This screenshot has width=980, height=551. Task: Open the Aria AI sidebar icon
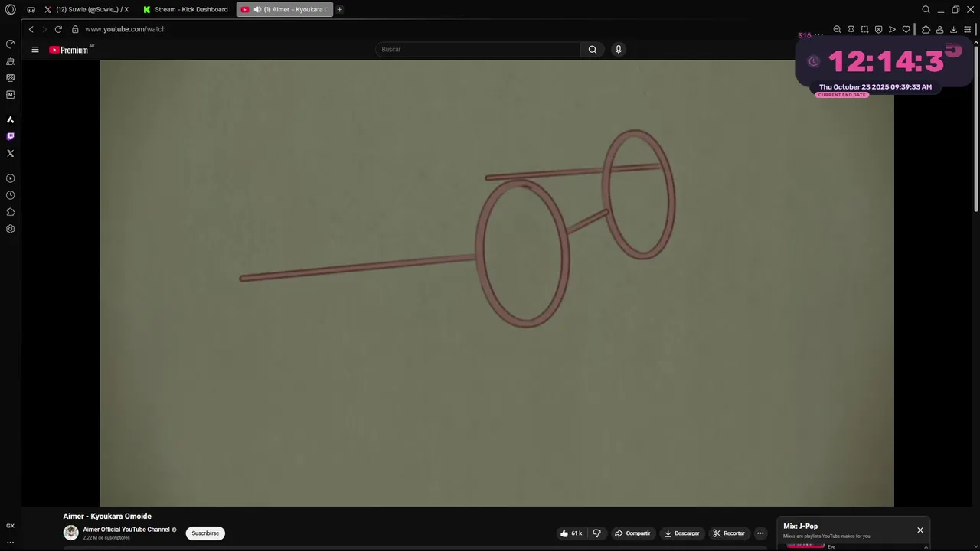coord(10,119)
